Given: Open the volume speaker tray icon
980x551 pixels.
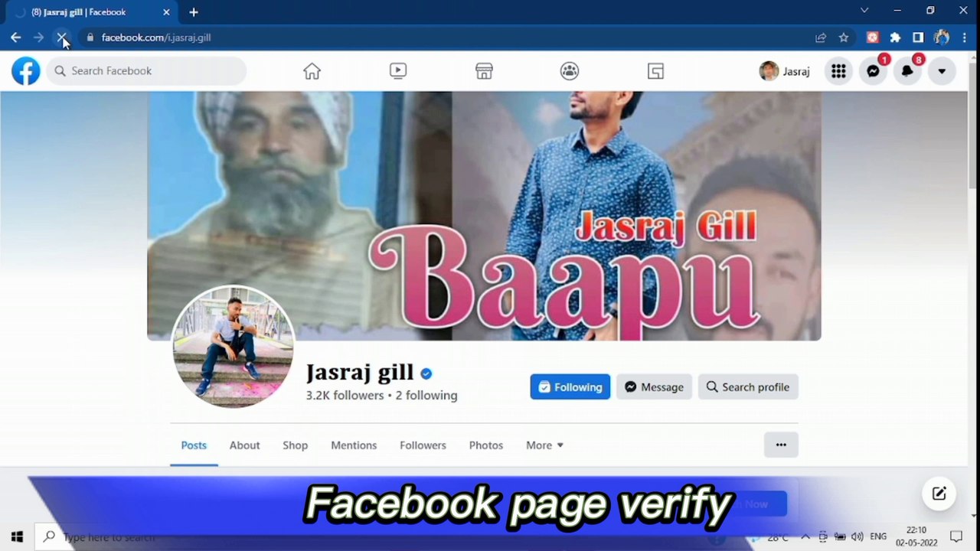Looking at the screenshot, I should (x=857, y=537).
